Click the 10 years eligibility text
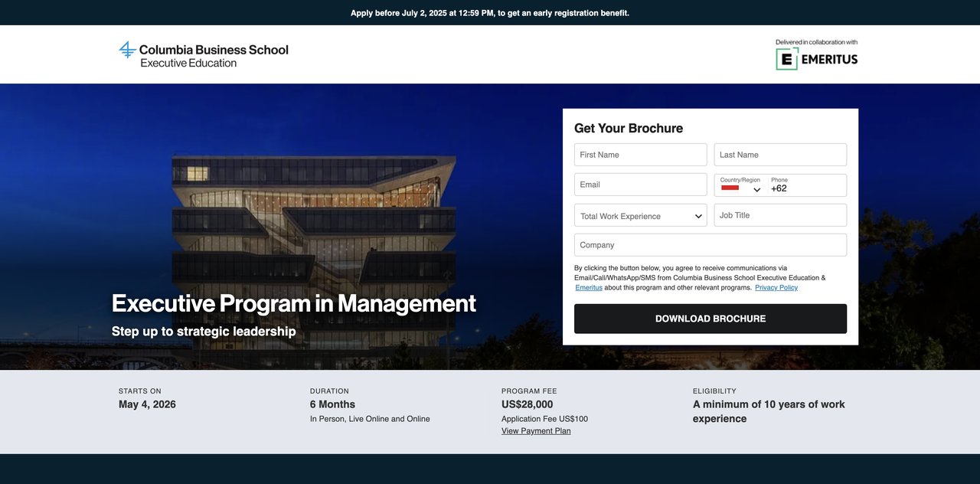This screenshot has width=980, height=484. [769, 411]
